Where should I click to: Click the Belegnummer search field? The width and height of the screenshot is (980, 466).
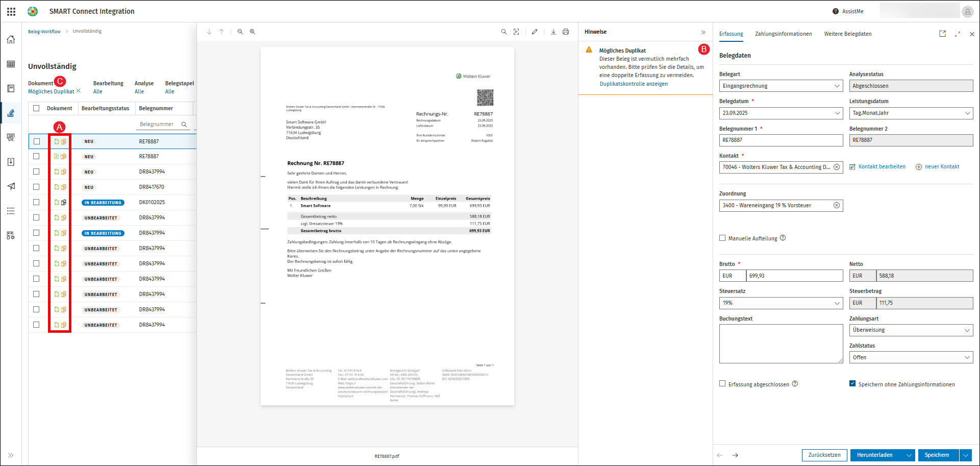pos(163,124)
